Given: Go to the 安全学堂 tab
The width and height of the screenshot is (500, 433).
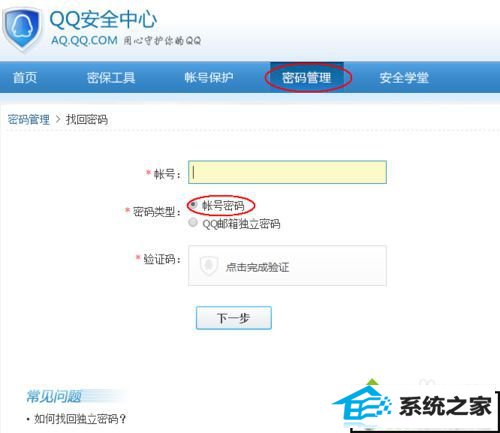Looking at the screenshot, I should coord(404,78).
